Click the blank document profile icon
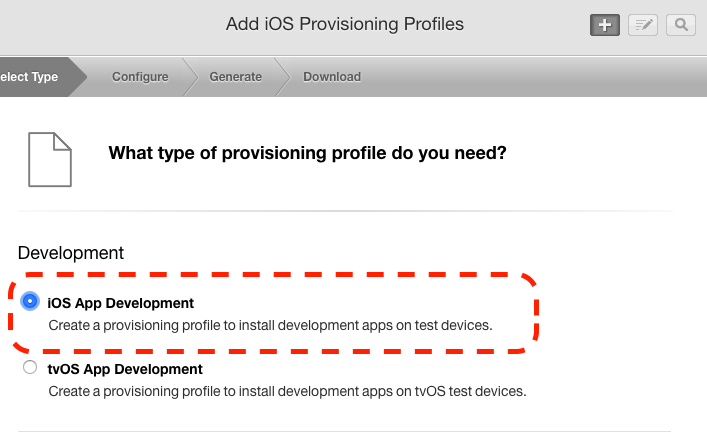Screen dimensions: 707x439 click(50, 160)
